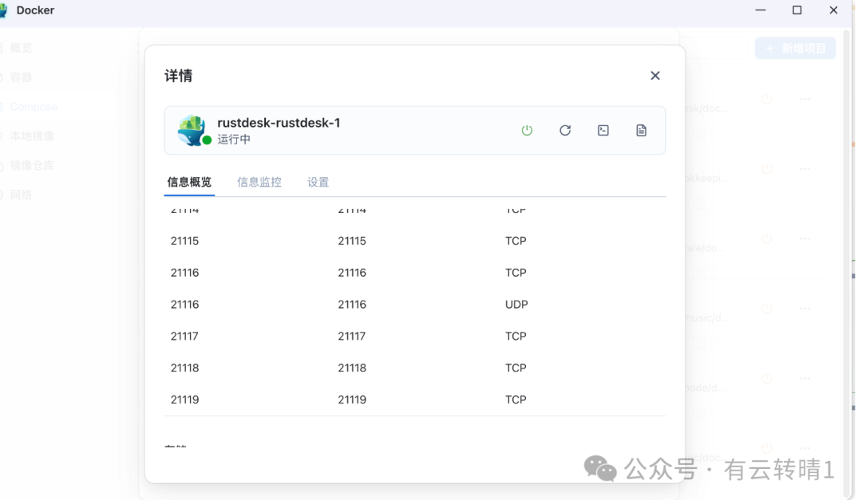Viewport: 862px width, 504px height.
Task: Click the running status indicator dot
Action: (x=205, y=140)
